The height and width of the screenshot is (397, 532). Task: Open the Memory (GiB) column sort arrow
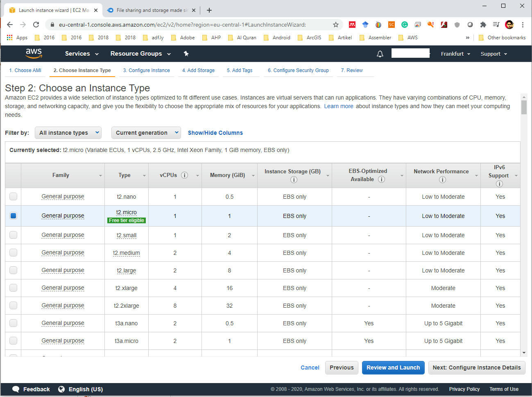253,175
